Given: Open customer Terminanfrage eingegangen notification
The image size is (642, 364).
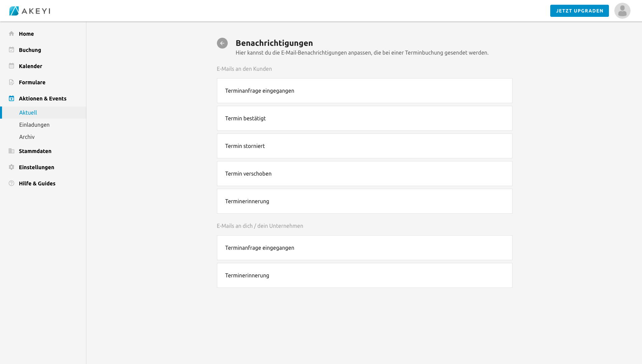Looking at the screenshot, I should click(x=364, y=91).
